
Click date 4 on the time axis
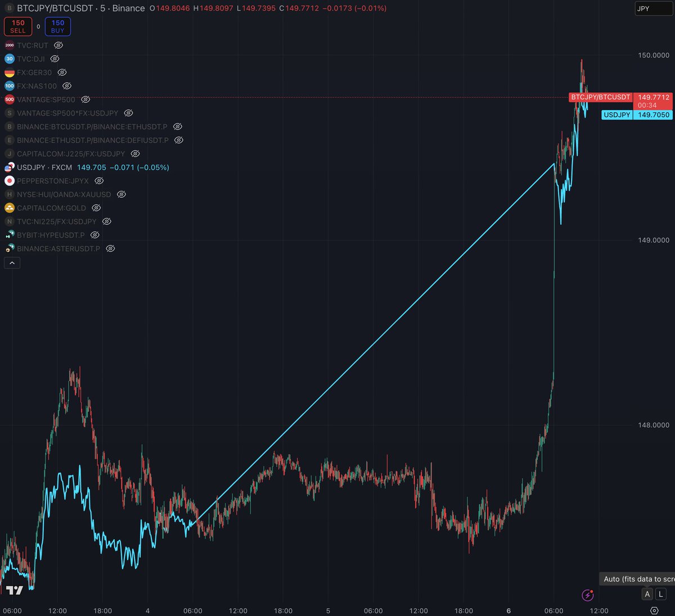(148, 611)
